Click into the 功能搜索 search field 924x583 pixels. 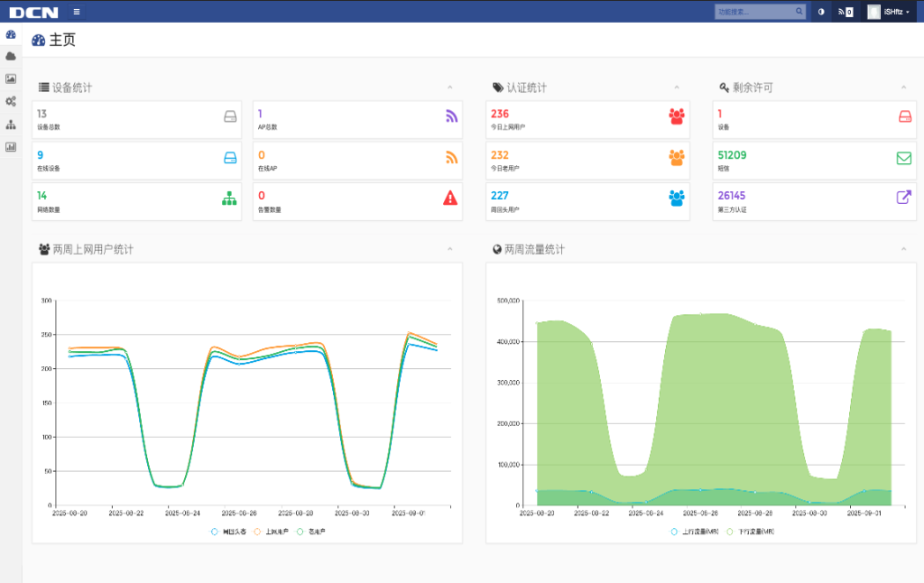coord(753,12)
